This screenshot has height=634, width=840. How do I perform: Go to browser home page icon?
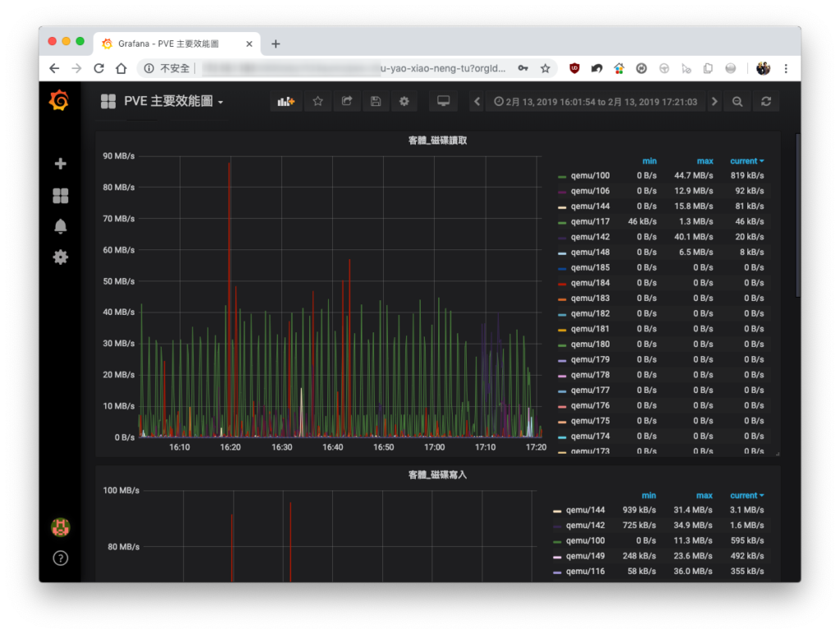[121, 69]
